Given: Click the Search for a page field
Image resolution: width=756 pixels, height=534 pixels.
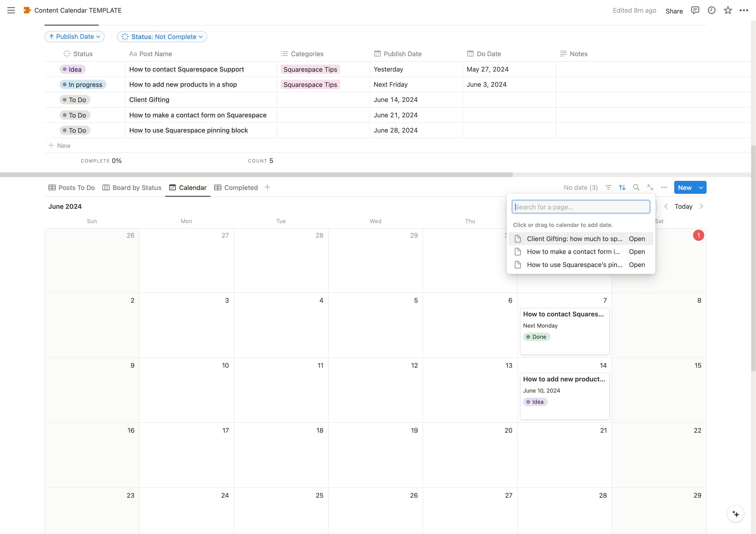Looking at the screenshot, I should (581, 207).
